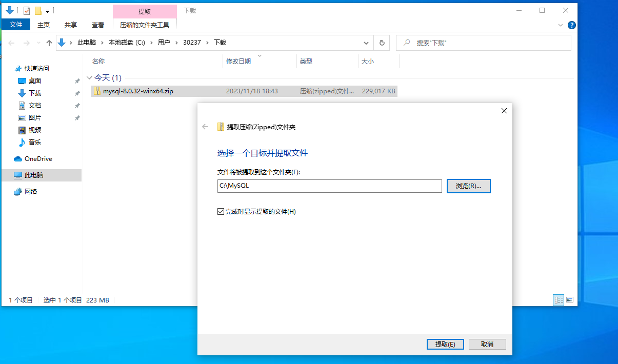The image size is (618, 364).
Task: Open OneDrive in the sidebar
Action: tap(38, 158)
